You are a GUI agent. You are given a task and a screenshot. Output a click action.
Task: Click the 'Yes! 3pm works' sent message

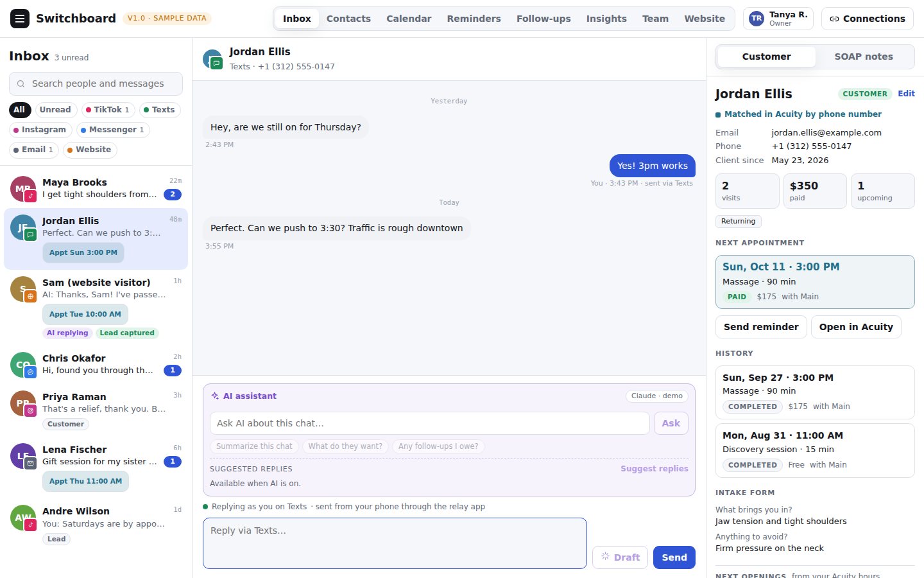[653, 166]
